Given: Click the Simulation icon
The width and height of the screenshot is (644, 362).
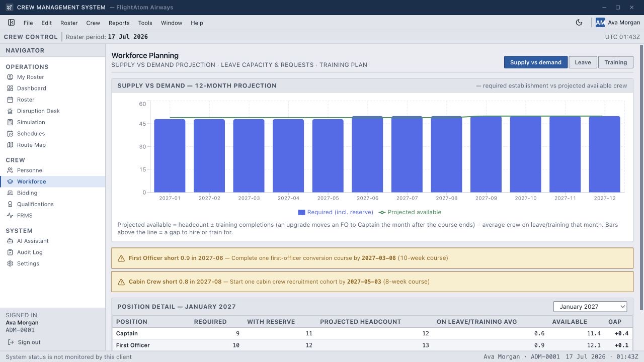Looking at the screenshot, I should (x=10, y=122).
